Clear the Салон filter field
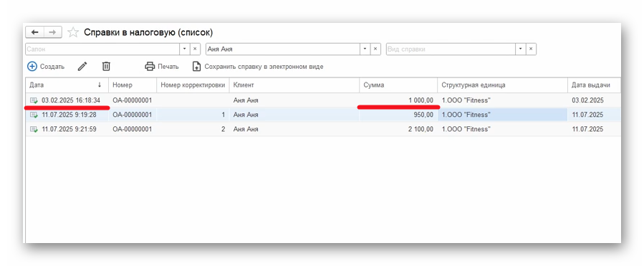The height and width of the screenshot is (266, 644). tap(195, 49)
